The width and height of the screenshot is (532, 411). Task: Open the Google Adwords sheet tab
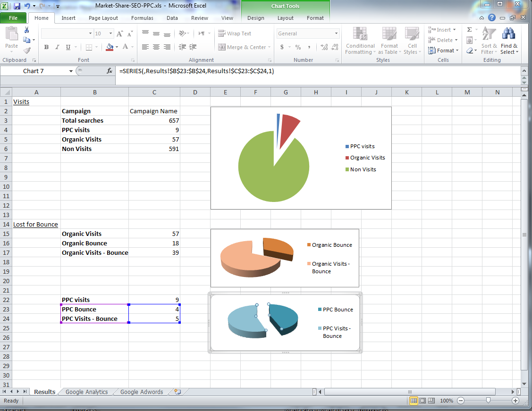click(142, 392)
